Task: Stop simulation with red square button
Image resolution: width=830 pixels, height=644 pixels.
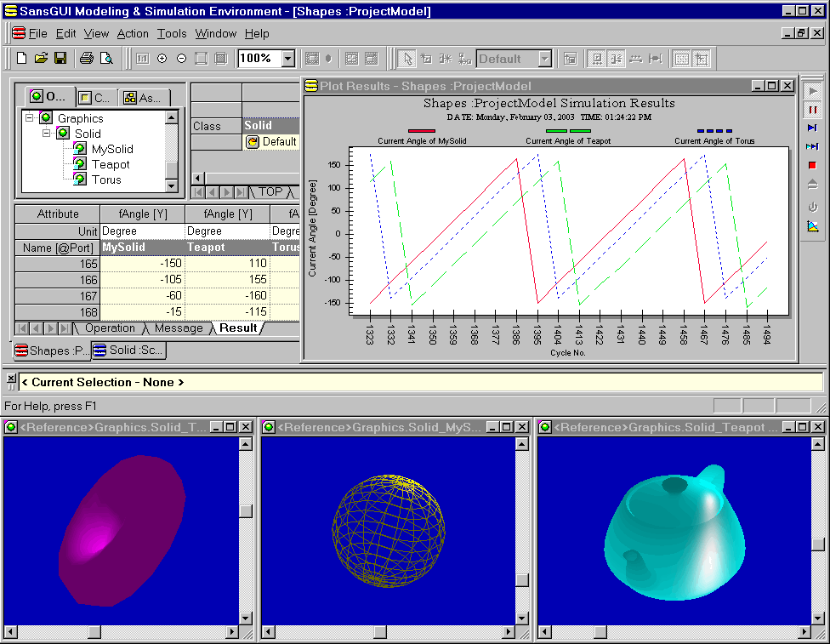Action: click(812, 165)
